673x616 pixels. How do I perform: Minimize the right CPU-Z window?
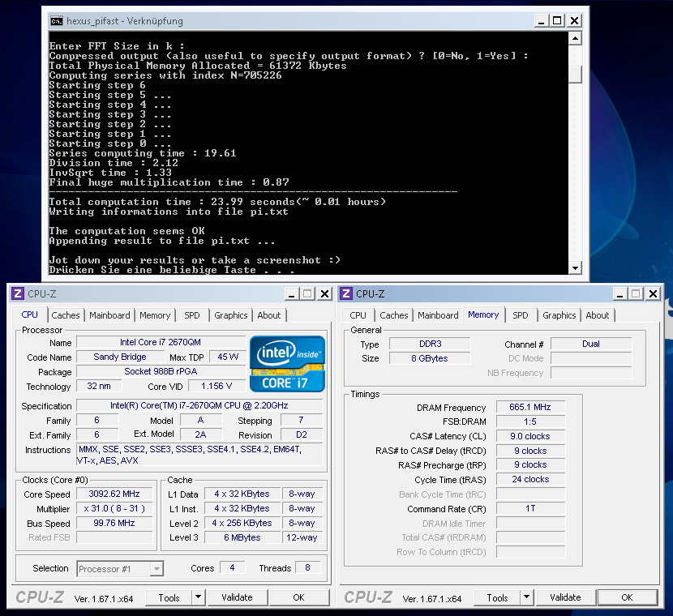pyautogui.click(x=619, y=294)
